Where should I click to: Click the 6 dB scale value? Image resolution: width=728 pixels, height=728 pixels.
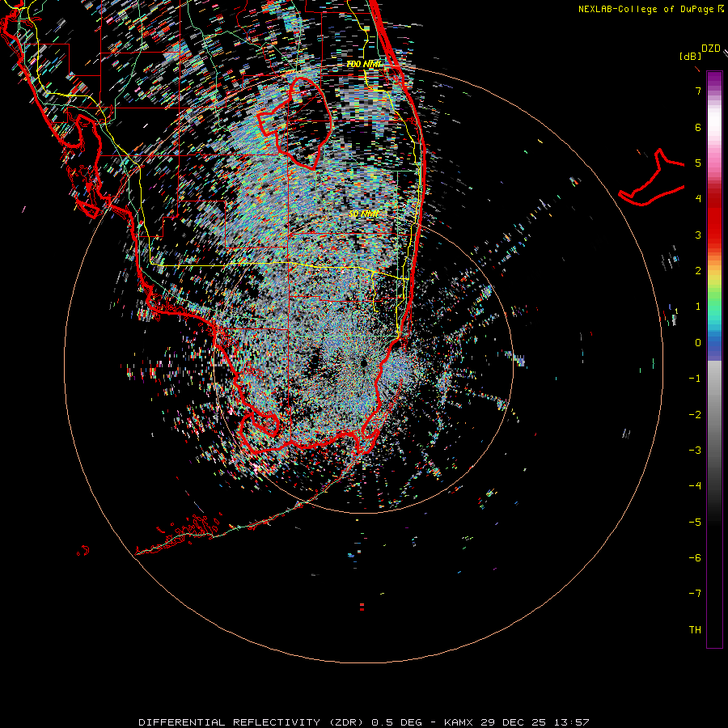(x=698, y=127)
